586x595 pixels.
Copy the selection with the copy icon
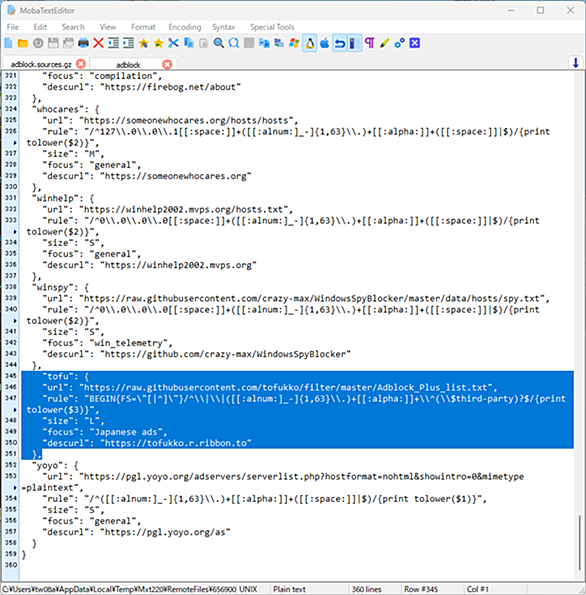tap(189, 43)
